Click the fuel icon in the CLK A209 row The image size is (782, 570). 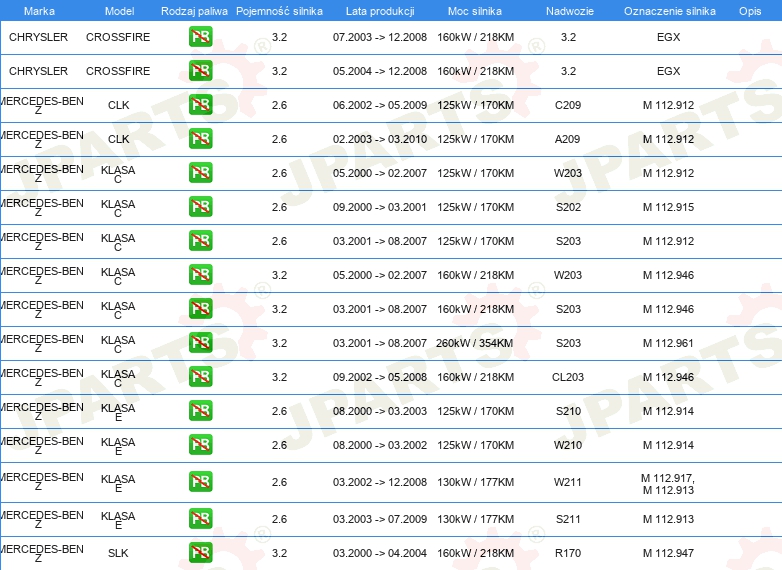click(200, 139)
